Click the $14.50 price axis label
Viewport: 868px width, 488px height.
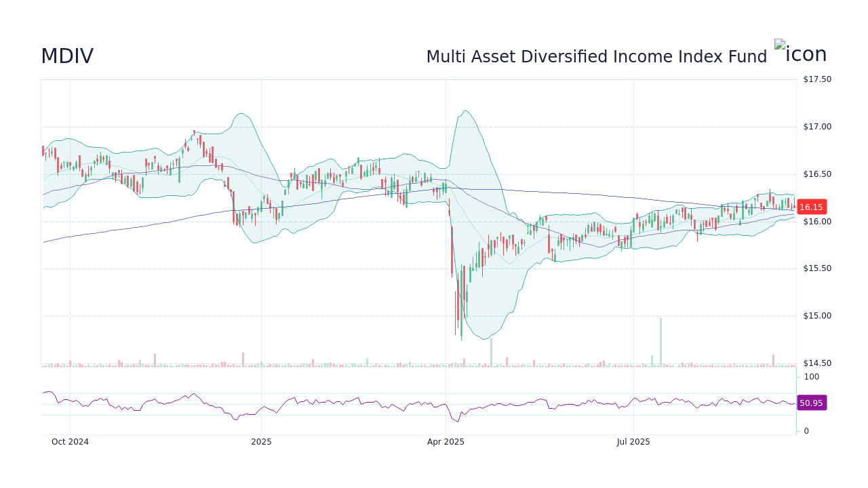tap(817, 363)
